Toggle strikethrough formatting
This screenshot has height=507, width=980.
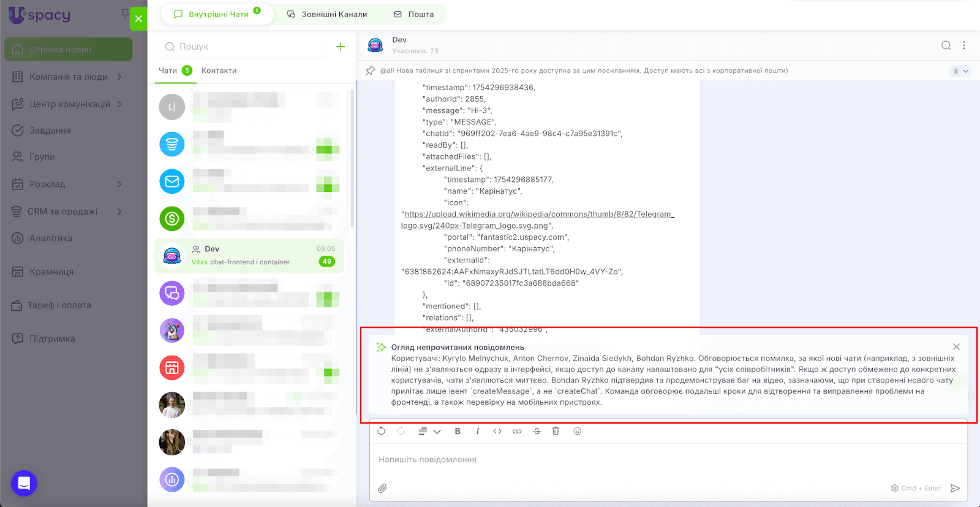[537, 432]
